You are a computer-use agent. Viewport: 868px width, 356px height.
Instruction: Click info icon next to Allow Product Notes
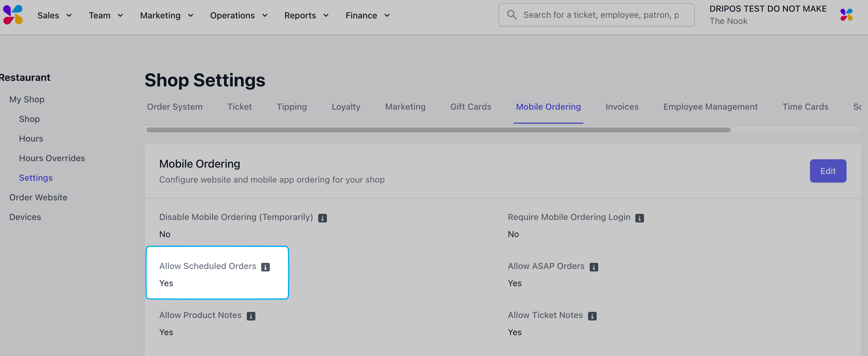pos(251,316)
